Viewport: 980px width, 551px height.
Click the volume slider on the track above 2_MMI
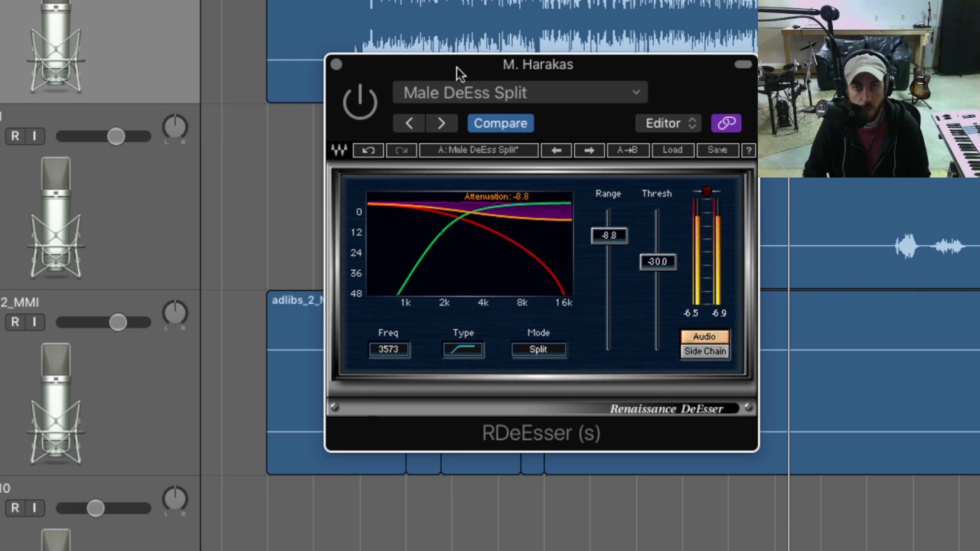[x=103, y=136]
